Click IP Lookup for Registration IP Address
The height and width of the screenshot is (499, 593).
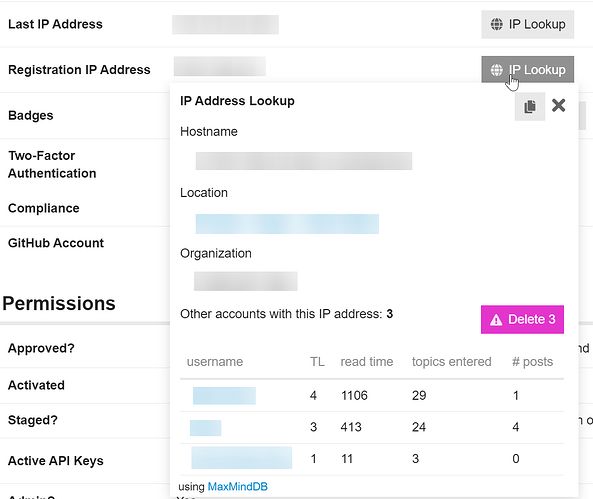528,70
